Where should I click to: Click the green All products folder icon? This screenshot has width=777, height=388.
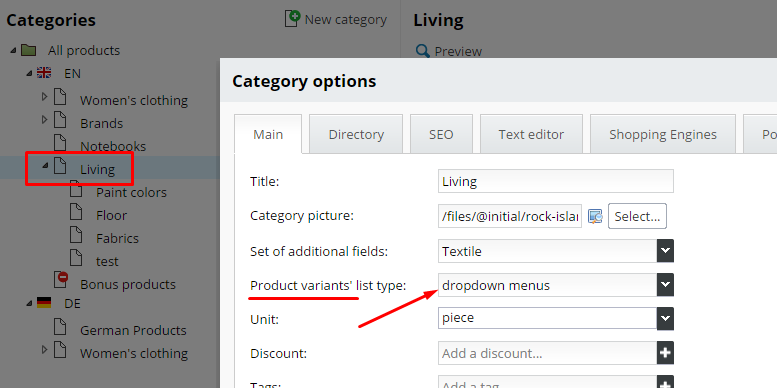pyautogui.click(x=29, y=50)
